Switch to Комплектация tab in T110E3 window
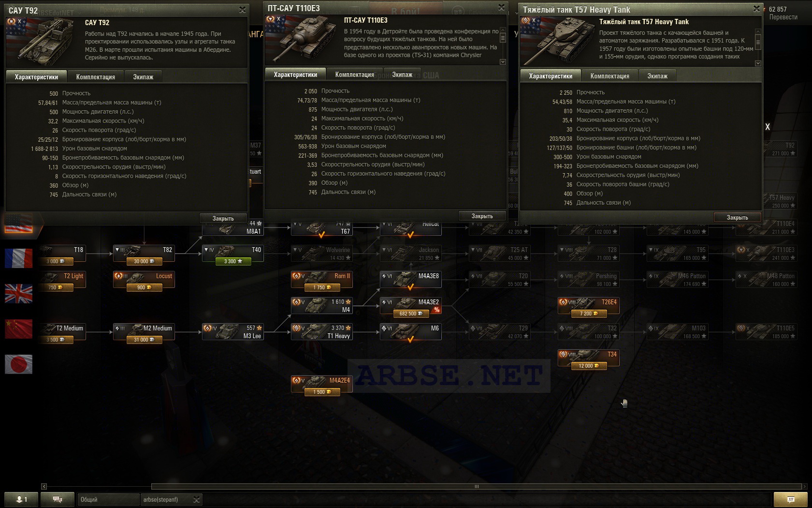 (355, 75)
